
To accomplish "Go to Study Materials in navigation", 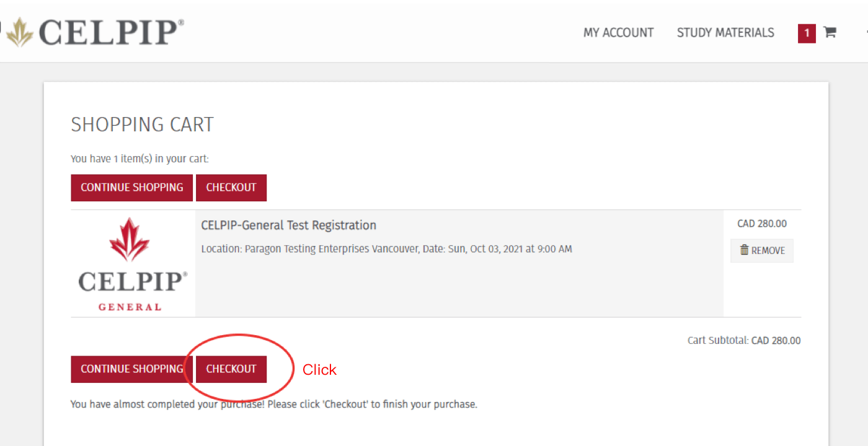I will 725,33.
